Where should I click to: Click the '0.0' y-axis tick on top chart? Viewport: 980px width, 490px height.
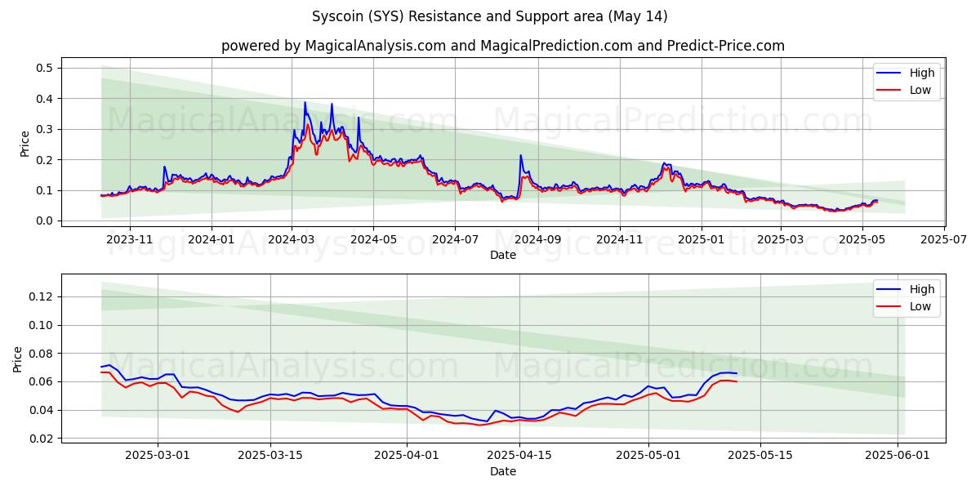(x=45, y=220)
